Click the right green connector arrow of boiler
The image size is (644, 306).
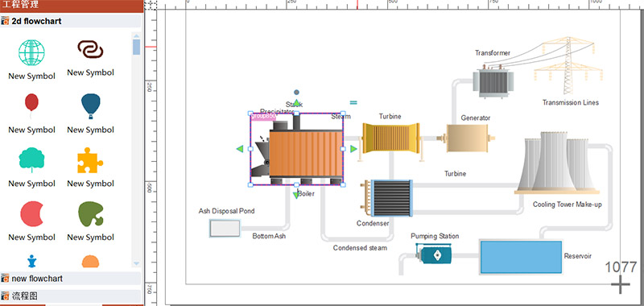(x=353, y=149)
